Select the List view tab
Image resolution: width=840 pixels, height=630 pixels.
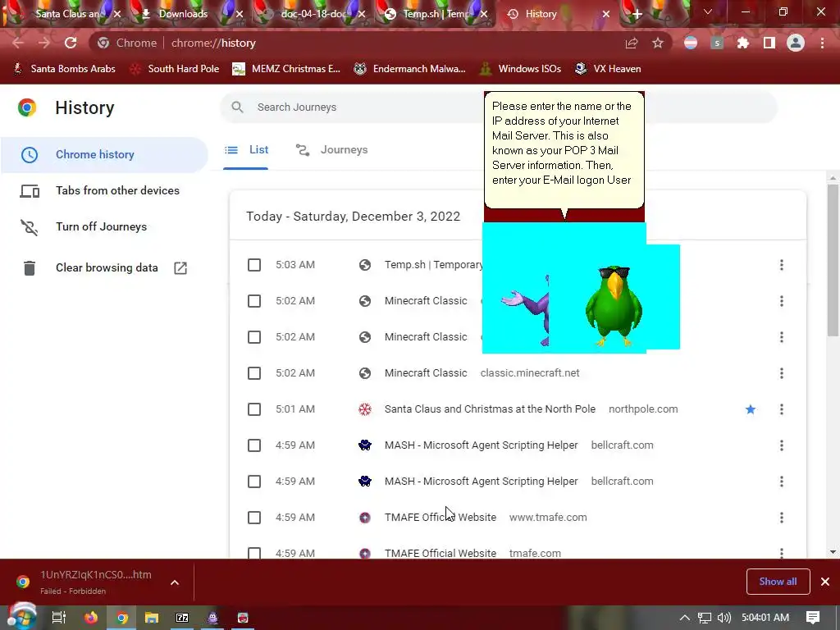pyautogui.click(x=246, y=150)
